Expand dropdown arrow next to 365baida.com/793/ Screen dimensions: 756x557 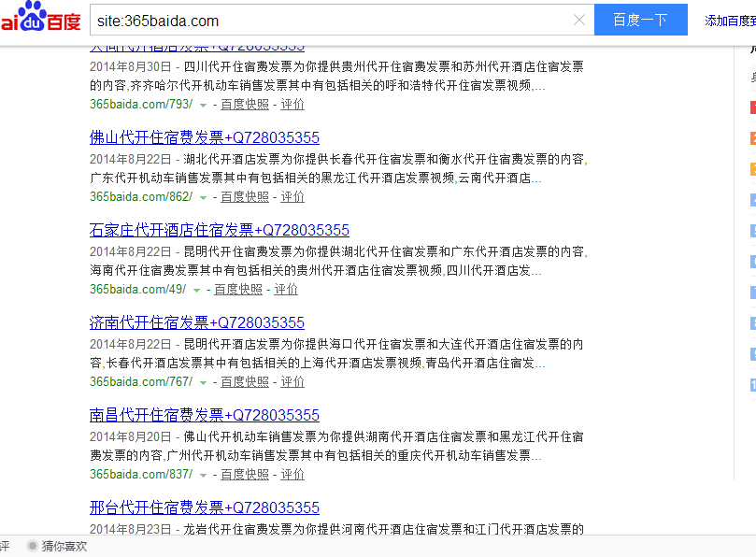coord(204,105)
